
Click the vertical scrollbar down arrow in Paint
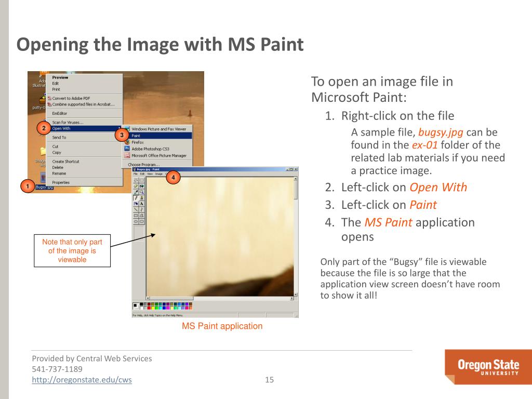[296, 294]
